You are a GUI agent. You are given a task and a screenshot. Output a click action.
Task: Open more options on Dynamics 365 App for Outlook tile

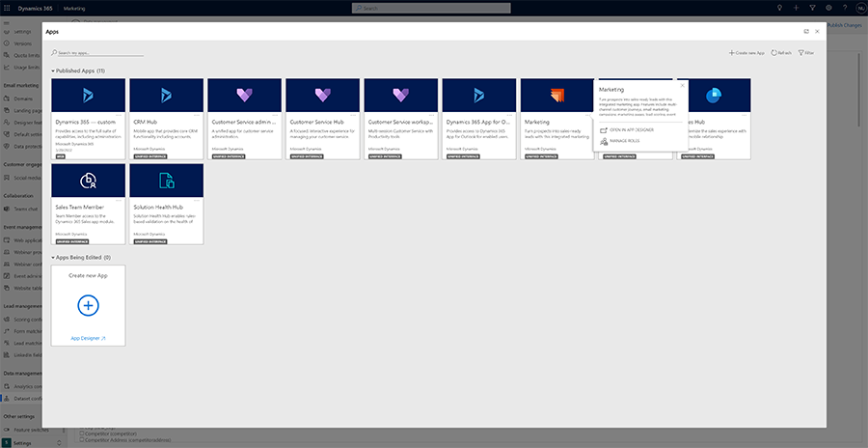click(x=510, y=115)
